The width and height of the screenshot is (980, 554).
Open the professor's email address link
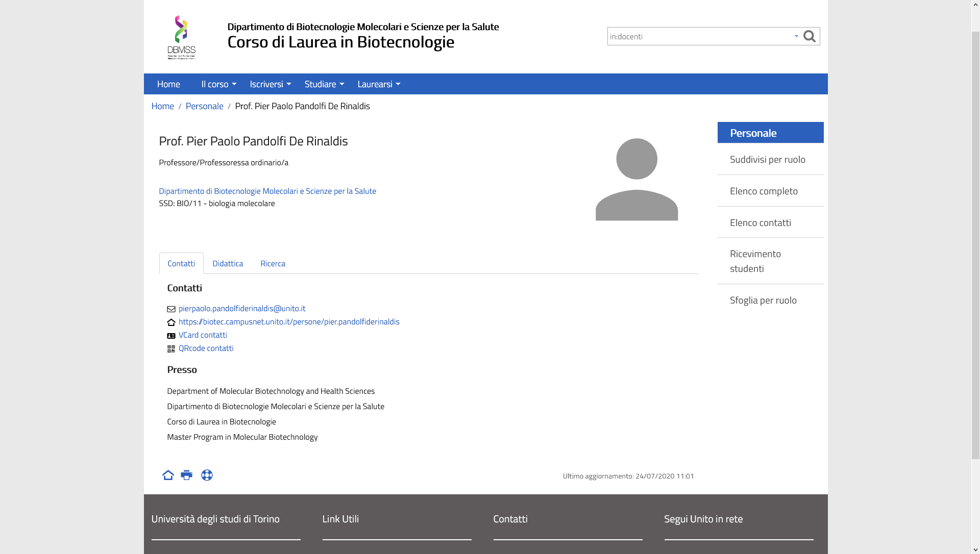click(x=242, y=309)
